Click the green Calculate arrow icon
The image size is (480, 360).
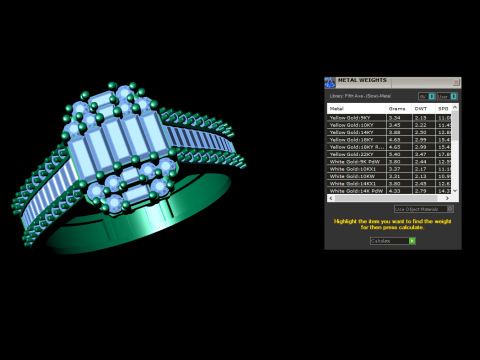click(412, 241)
